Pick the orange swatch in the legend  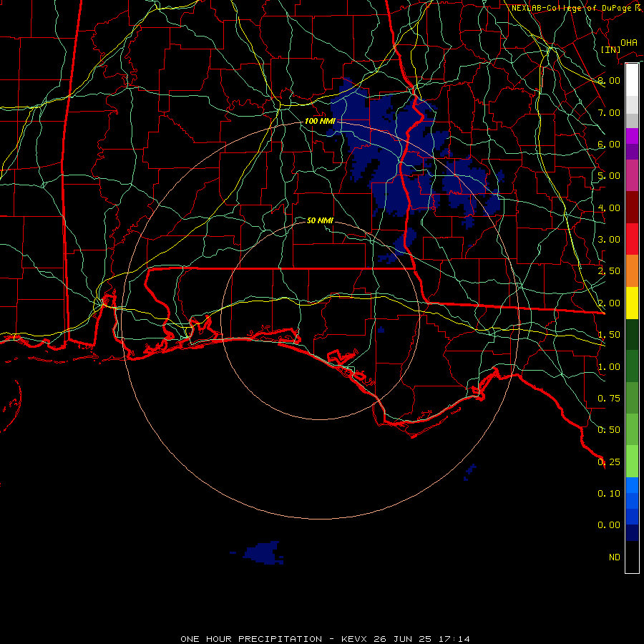point(632,270)
